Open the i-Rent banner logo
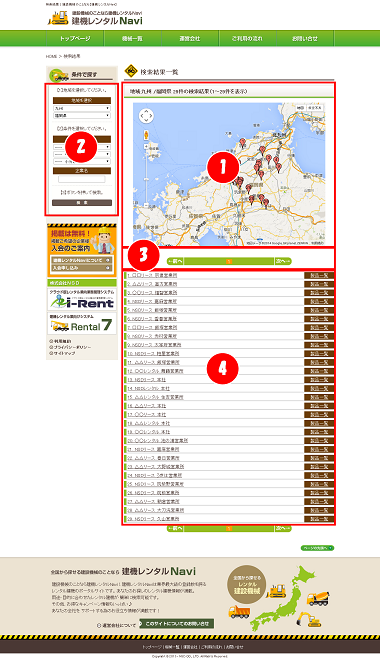Screen dimensions: 380x660 pos(82,300)
